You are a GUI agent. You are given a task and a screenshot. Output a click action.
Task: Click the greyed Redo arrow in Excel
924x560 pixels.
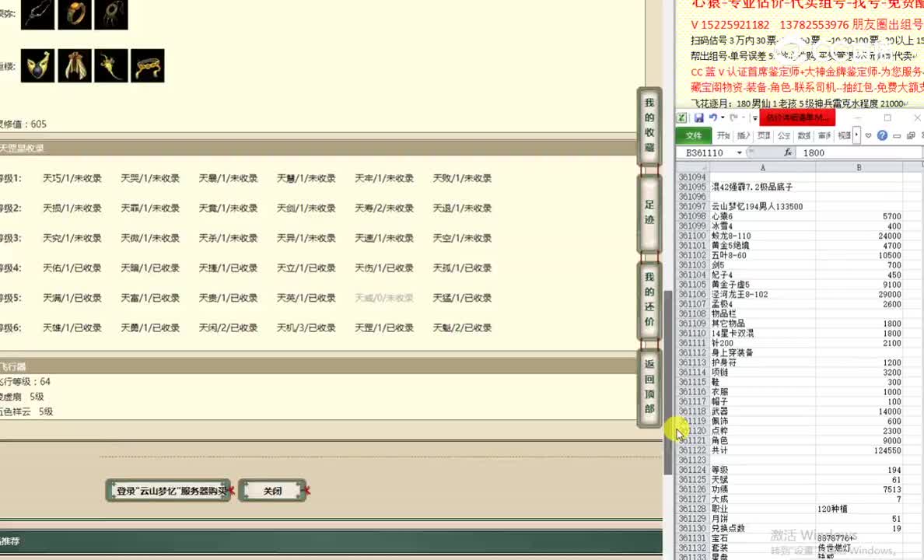(x=733, y=118)
